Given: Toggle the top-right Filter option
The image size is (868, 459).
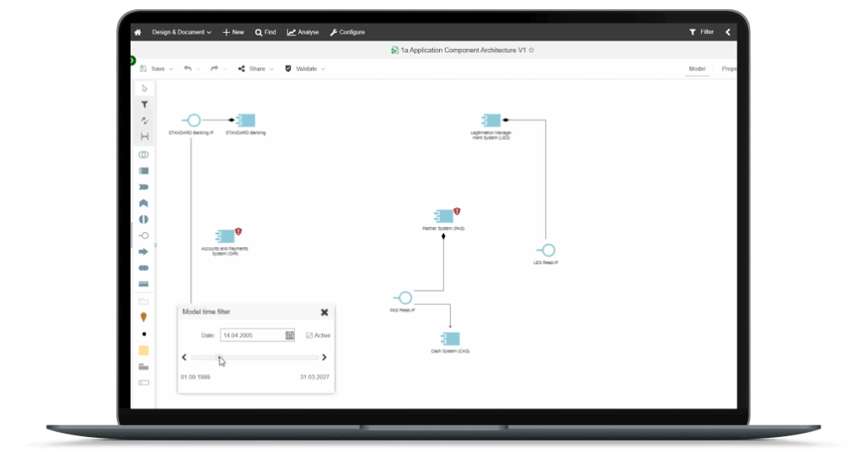Looking at the screenshot, I should (x=701, y=32).
